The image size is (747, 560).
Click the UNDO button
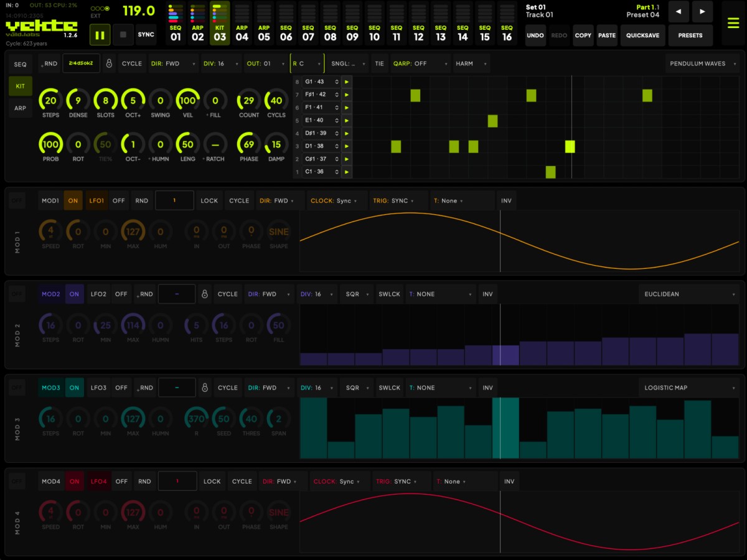(535, 35)
